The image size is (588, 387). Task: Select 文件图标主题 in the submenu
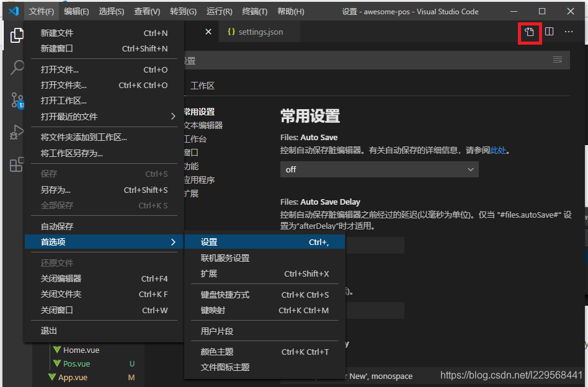[265, 368]
